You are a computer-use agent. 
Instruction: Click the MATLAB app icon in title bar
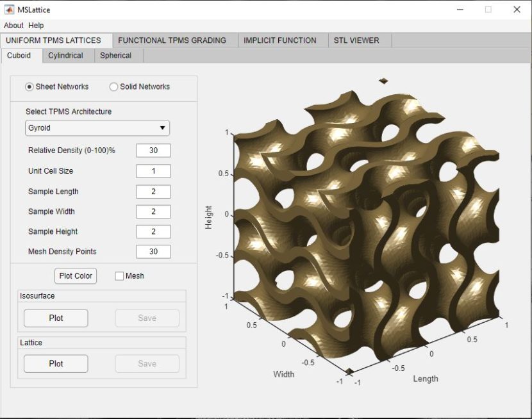9,10
